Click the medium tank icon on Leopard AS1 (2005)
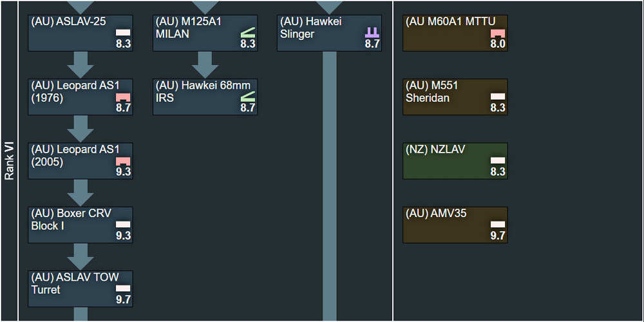This screenshot has height=322, width=644. [123, 162]
